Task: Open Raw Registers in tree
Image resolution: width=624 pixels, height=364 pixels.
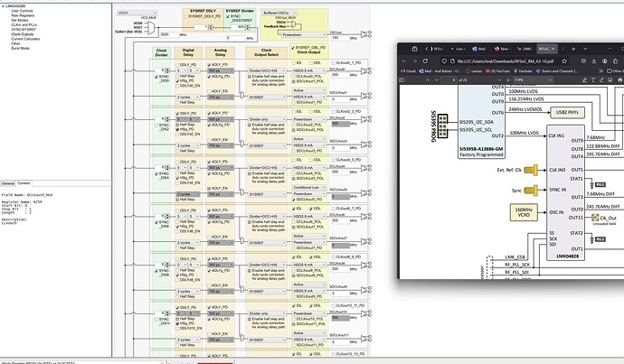Action: pyautogui.click(x=23, y=15)
